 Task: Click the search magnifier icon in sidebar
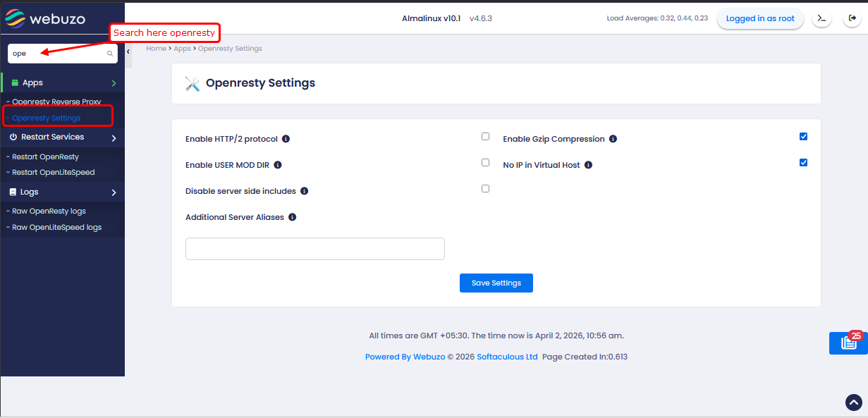pos(110,54)
